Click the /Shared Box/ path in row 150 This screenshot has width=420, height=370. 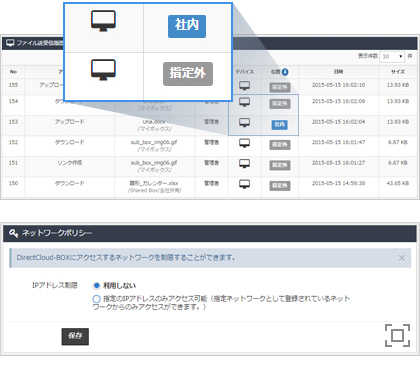click(154, 191)
